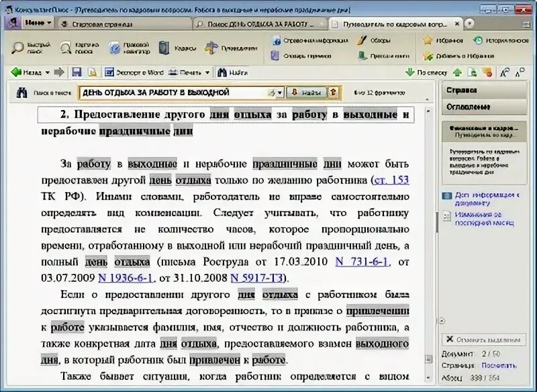This screenshot has width=537, height=392.
Task: Close the Путеводитель по кадровым tab
Action: pyautogui.click(x=457, y=24)
